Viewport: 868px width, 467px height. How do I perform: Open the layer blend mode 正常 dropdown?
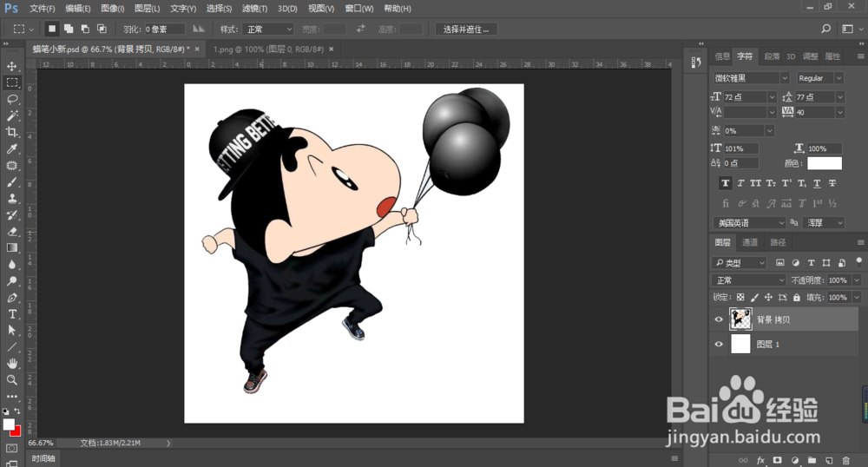coord(748,280)
